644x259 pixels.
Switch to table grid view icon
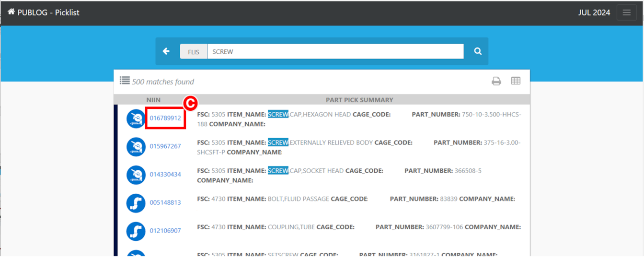click(x=516, y=81)
